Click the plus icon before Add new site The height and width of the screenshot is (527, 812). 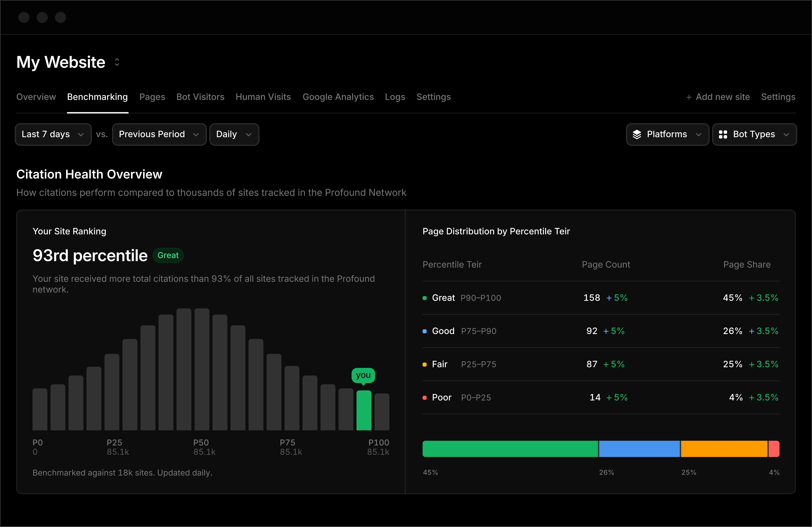click(689, 97)
